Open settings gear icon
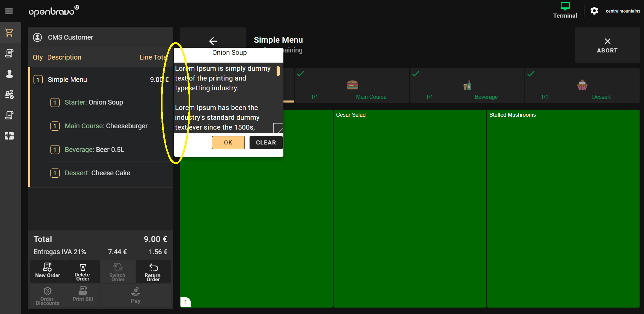This screenshot has width=644, height=314. click(594, 11)
